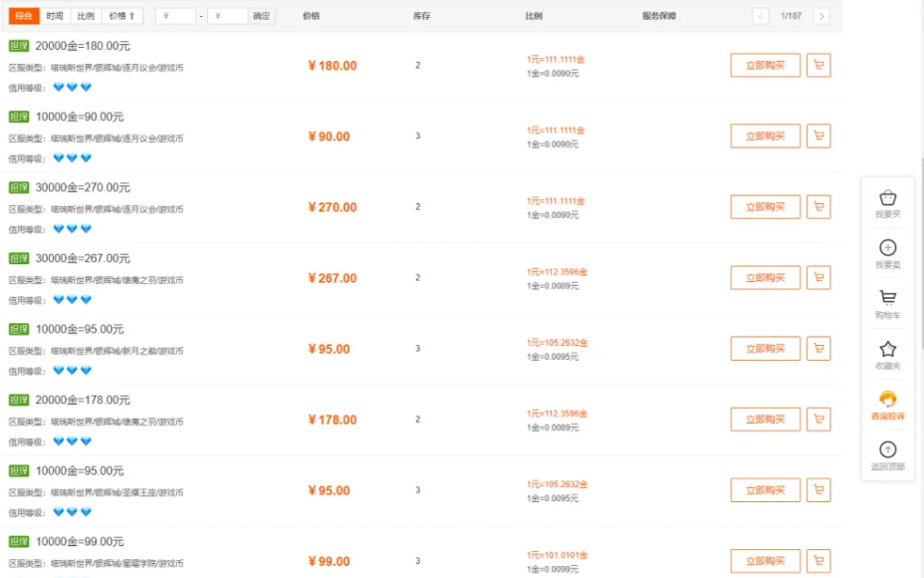Click the maximum price input field
Image resolution: width=924 pixels, height=578 pixels.
(228, 16)
